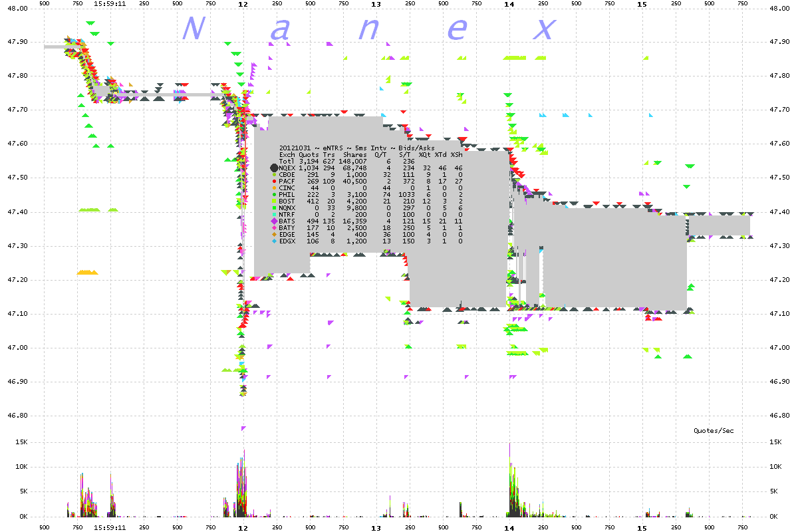Click the '14' second marker on bottom axis
Screen dimensions: 798x532
509,528
